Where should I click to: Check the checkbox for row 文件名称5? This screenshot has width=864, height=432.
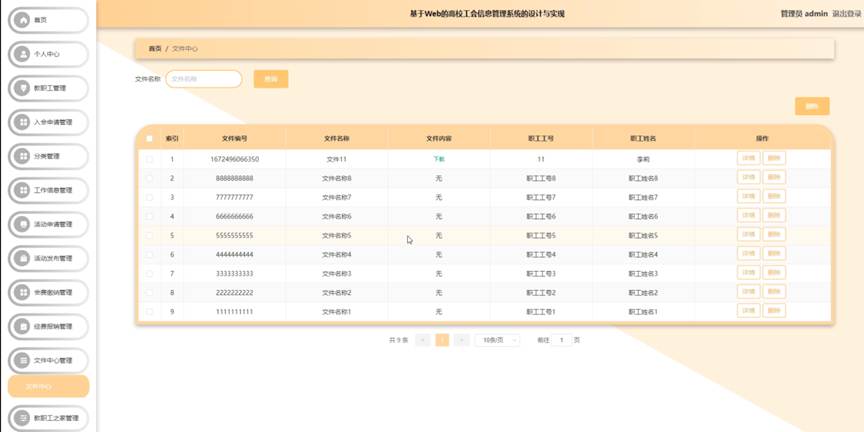149,235
